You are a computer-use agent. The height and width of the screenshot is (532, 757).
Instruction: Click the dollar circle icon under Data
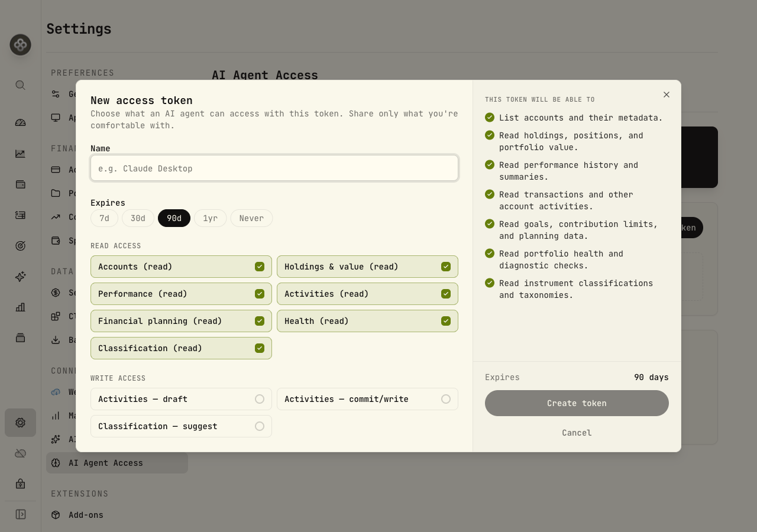click(x=56, y=293)
